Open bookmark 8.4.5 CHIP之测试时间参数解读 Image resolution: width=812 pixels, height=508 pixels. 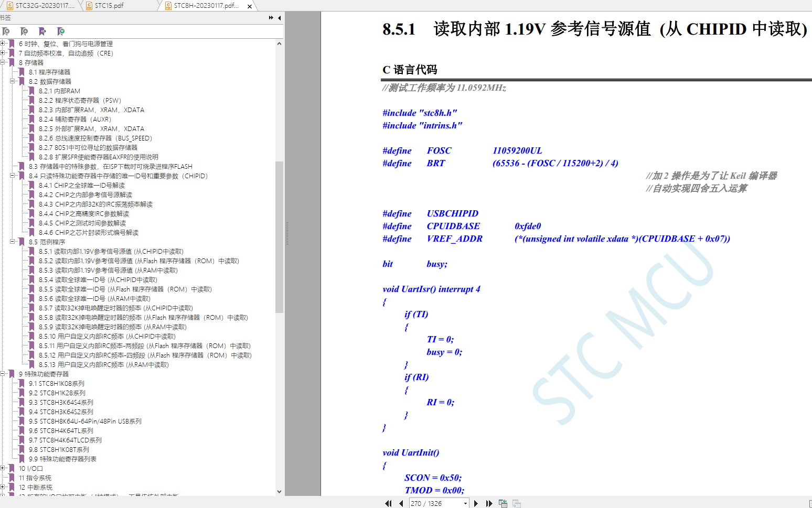tap(82, 223)
